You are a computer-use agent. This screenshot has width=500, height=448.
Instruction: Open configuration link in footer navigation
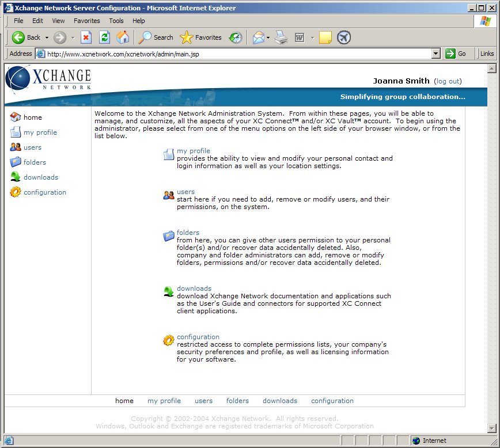pyautogui.click(x=332, y=401)
